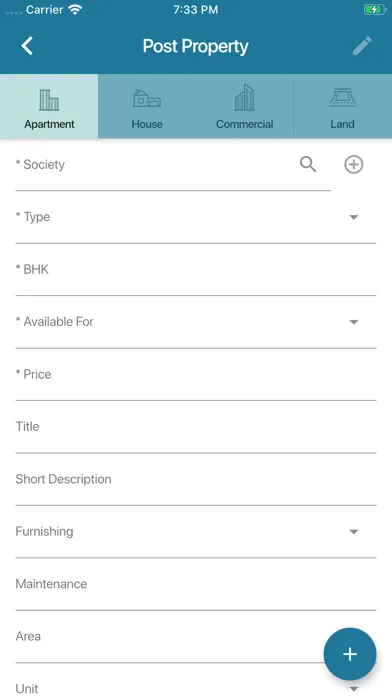This screenshot has height=696, width=392.
Task: Select the House icon
Action: tap(147, 98)
